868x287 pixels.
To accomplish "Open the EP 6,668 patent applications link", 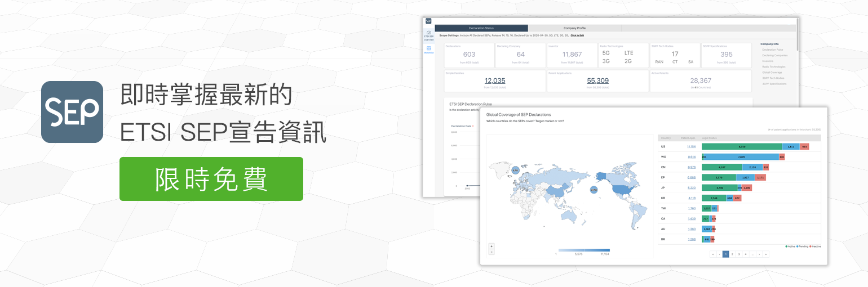I will pyautogui.click(x=692, y=177).
